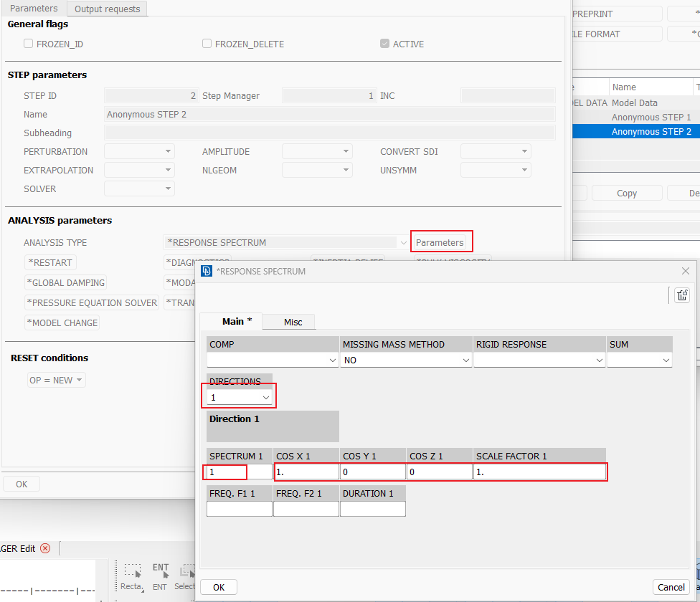The width and height of the screenshot is (700, 602).
Task: Click OK in the STEP edit window
Action: coord(22,484)
